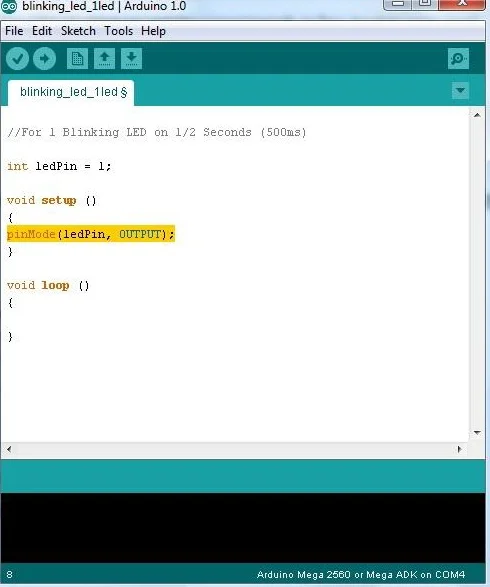Click the highlighted pinMode(ledPin, OUTPUT) line
The height and width of the screenshot is (587, 490).
[x=91, y=234]
